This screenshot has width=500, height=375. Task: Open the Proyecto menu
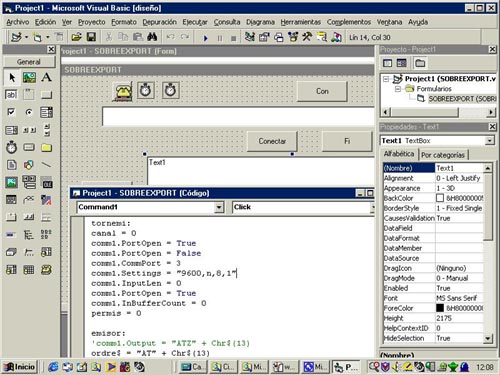point(92,22)
